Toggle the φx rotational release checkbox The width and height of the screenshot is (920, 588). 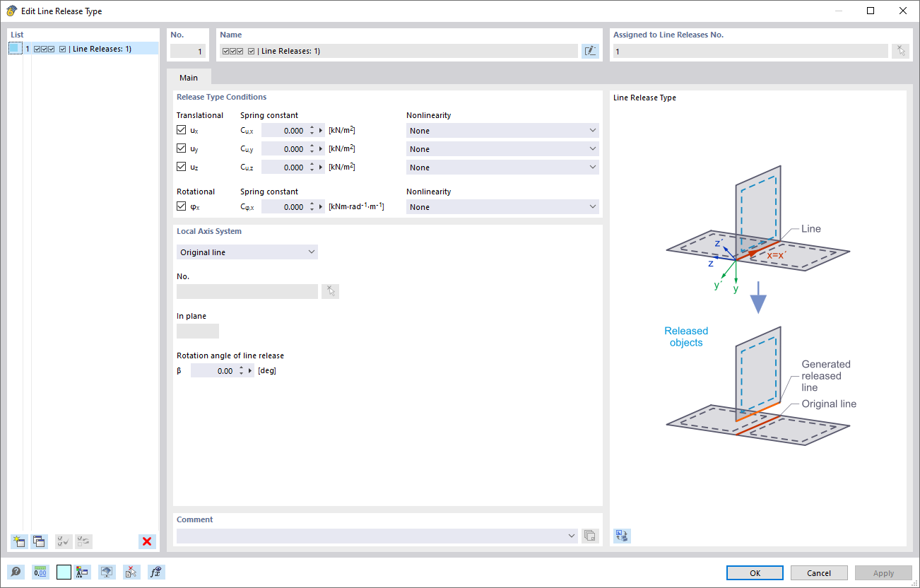coord(181,206)
